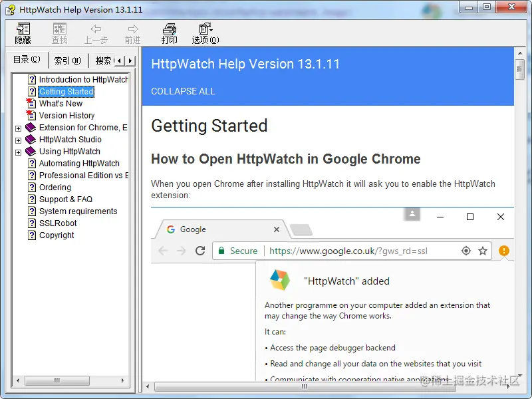Click the tab strip scroll-right arrow

pyautogui.click(x=130, y=61)
